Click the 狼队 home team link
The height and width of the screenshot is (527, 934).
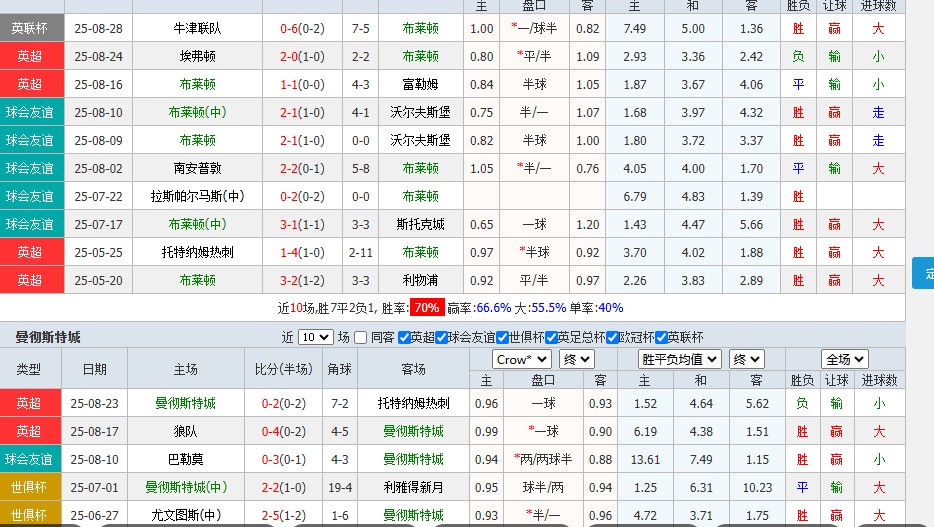(x=185, y=431)
